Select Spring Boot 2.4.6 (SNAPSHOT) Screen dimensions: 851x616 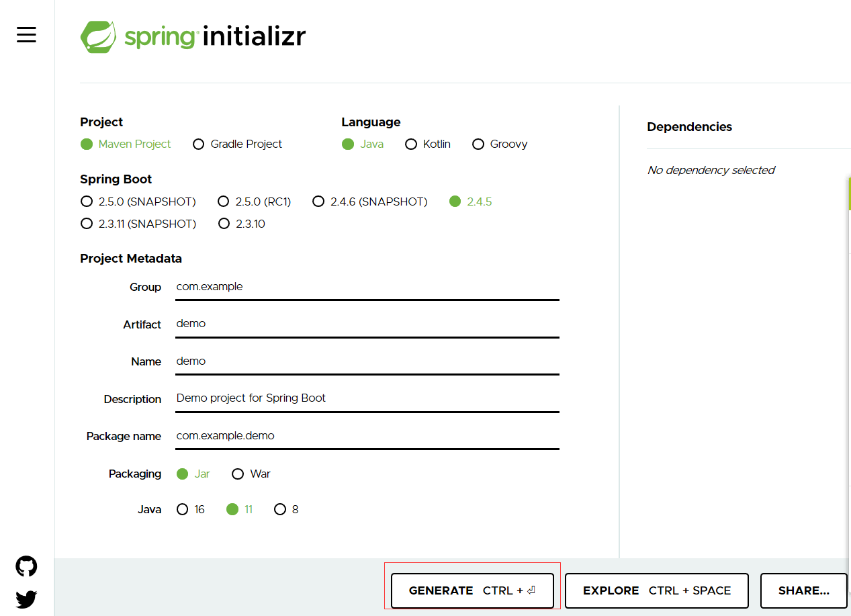pyautogui.click(x=318, y=202)
